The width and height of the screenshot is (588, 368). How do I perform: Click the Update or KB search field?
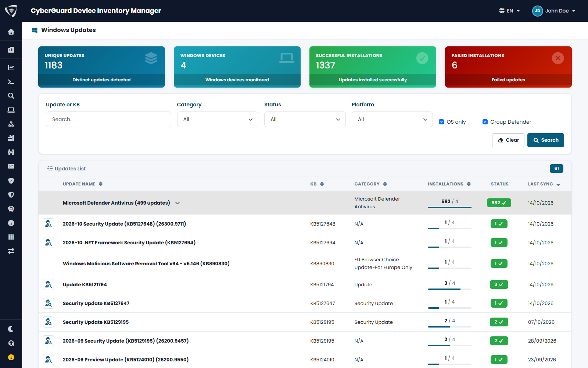[x=108, y=119]
